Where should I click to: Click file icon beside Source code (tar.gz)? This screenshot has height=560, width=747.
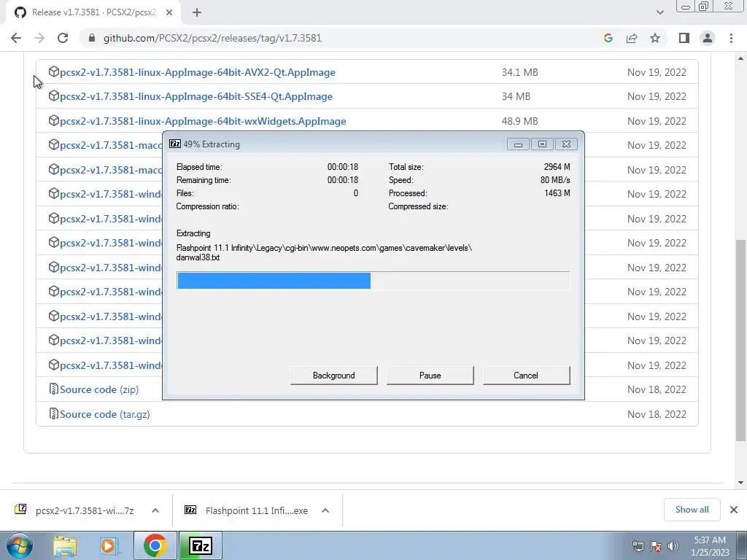(53, 414)
